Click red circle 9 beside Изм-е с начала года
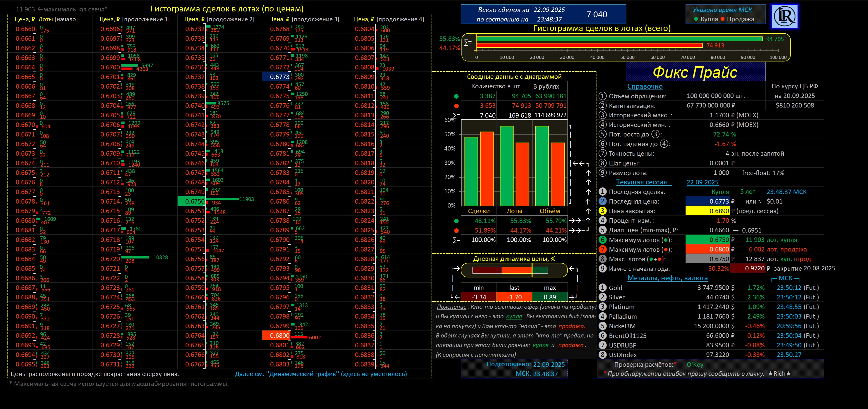868x409 pixels. [x=603, y=269]
